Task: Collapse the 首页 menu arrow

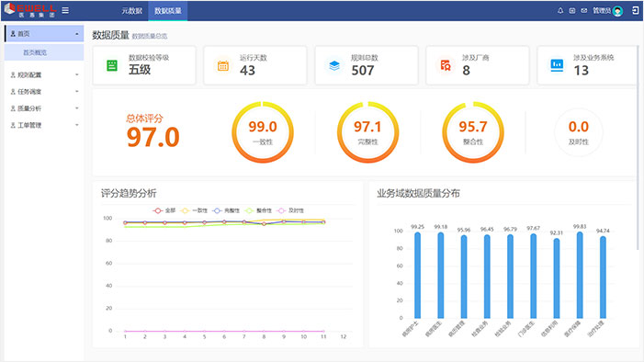Action: 77,34
